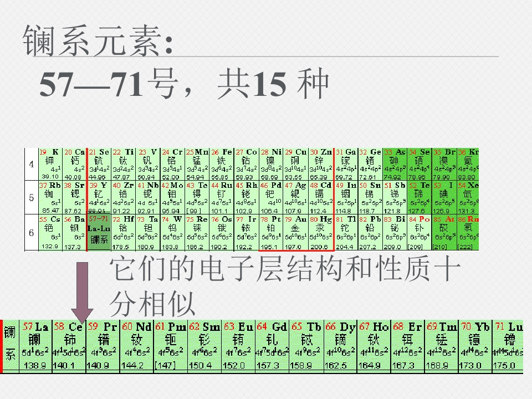Click the period 6 row label

31,233
